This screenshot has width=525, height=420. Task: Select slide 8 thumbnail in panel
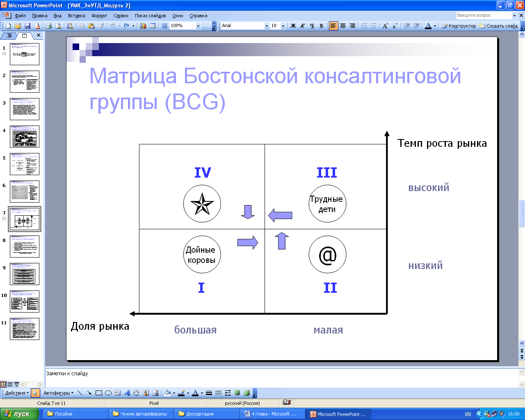click(25, 246)
